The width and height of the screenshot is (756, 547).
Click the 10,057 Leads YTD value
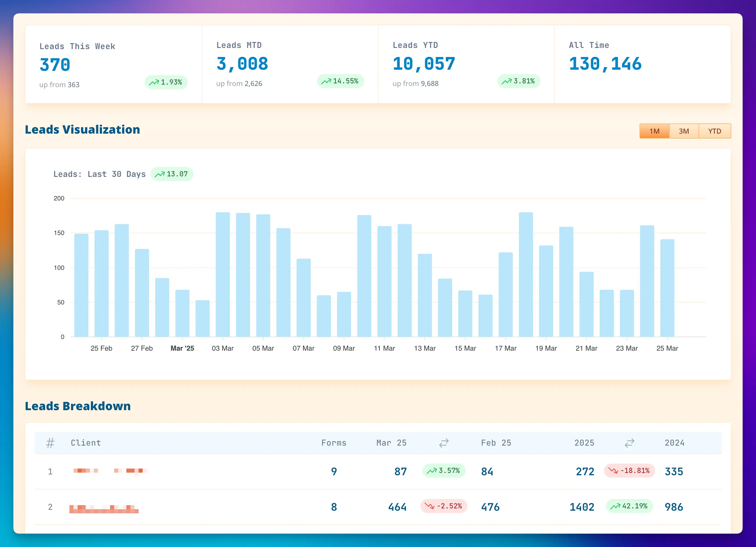[424, 64]
